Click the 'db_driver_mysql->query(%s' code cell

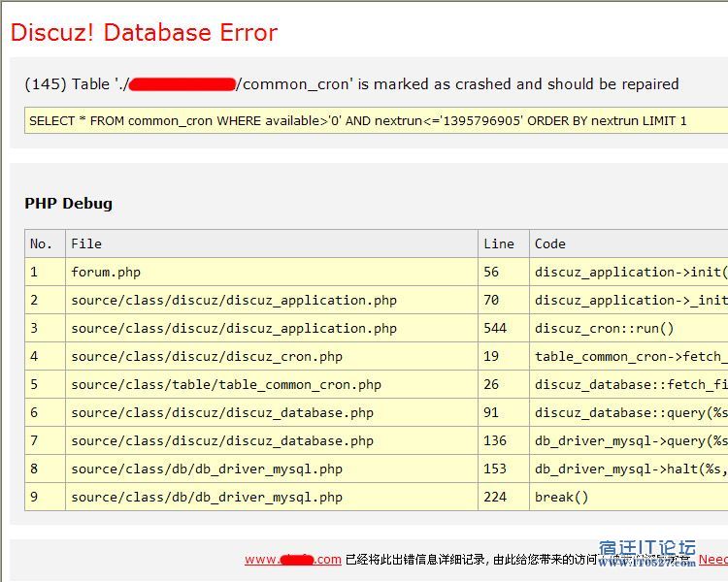(x=629, y=441)
